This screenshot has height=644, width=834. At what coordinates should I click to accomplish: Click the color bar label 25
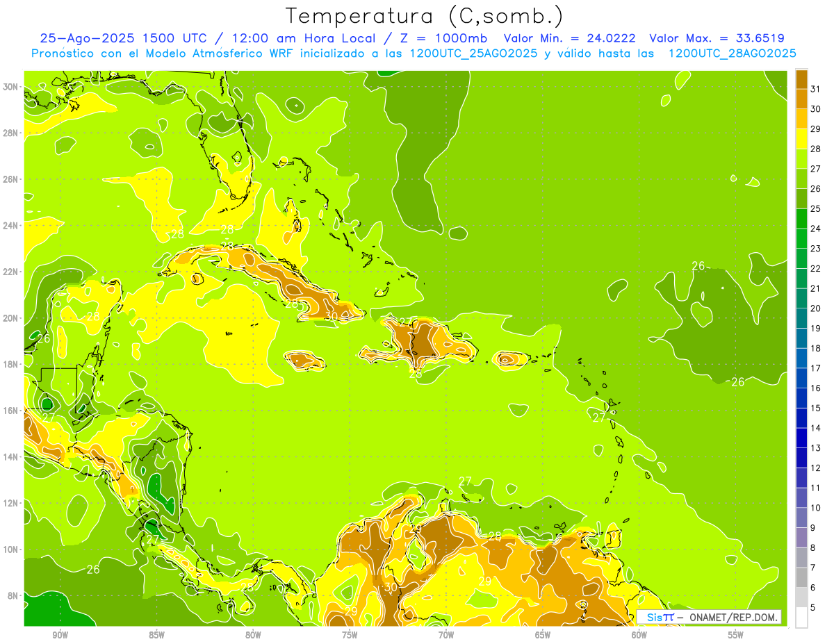815,208
